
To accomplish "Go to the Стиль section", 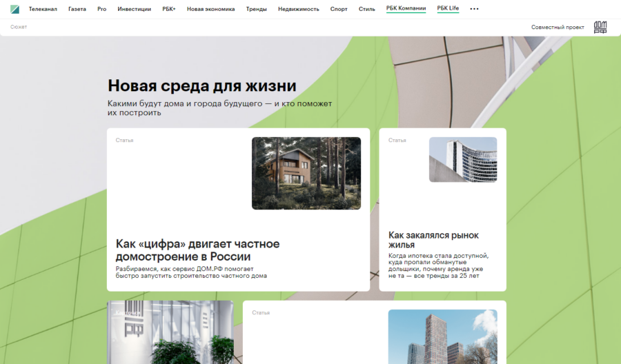I will [x=367, y=9].
